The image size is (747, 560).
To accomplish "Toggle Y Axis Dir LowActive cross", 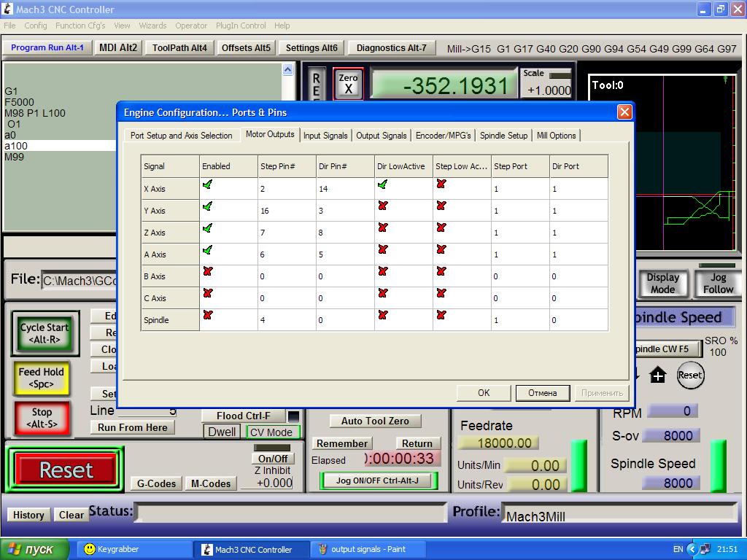I will [382, 206].
